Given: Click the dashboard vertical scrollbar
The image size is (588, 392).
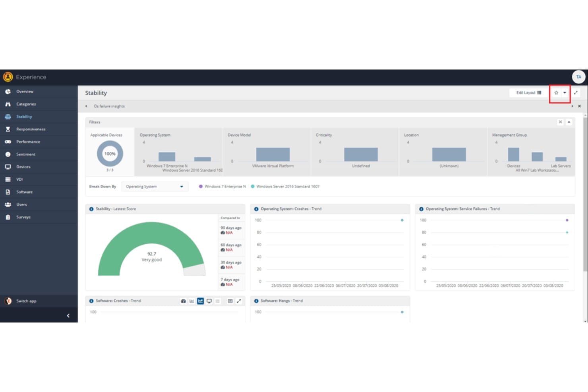Looking at the screenshot, I should point(585,195).
